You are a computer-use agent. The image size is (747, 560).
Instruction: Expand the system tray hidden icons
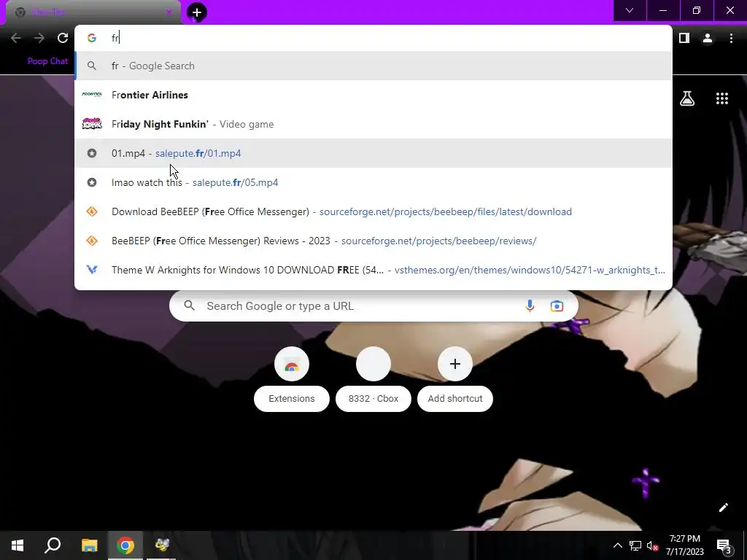[x=617, y=545]
